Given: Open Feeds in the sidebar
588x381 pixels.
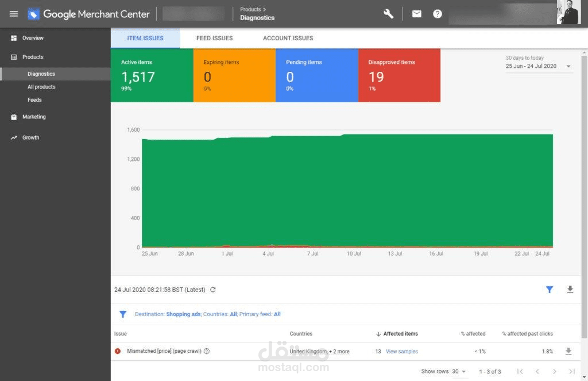Looking at the screenshot, I should [x=34, y=100].
